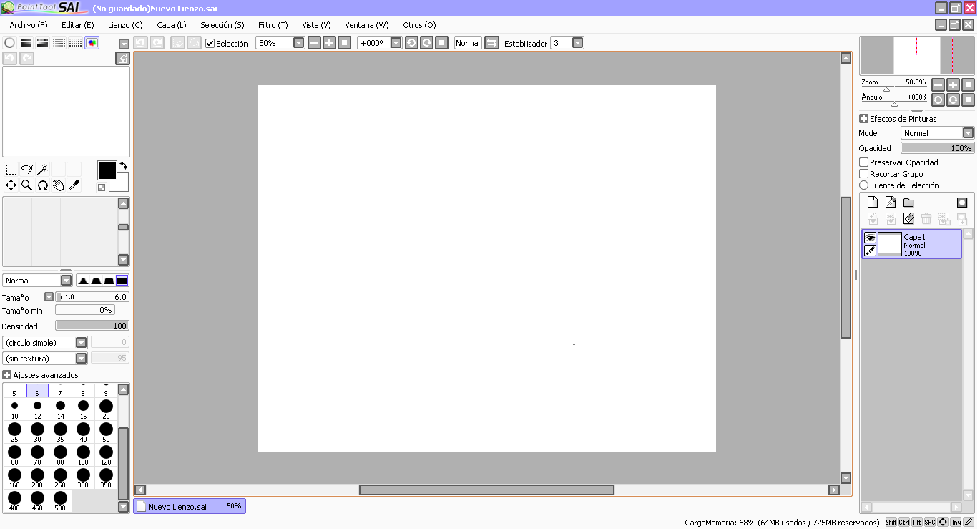
Task: Activate the hand pan tool
Action: coord(59,185)
